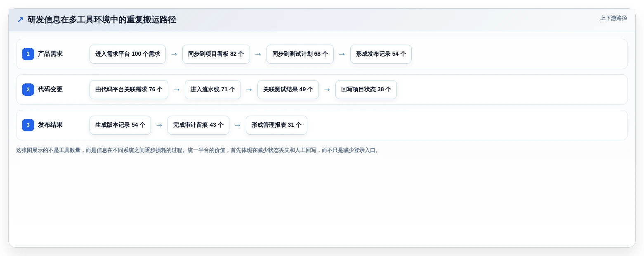Image resolution: width=644 pixels, height=256 pixels.
Task: Click the title 研发信息在多工具环境中的重复搬运路径
Action: 102,19
